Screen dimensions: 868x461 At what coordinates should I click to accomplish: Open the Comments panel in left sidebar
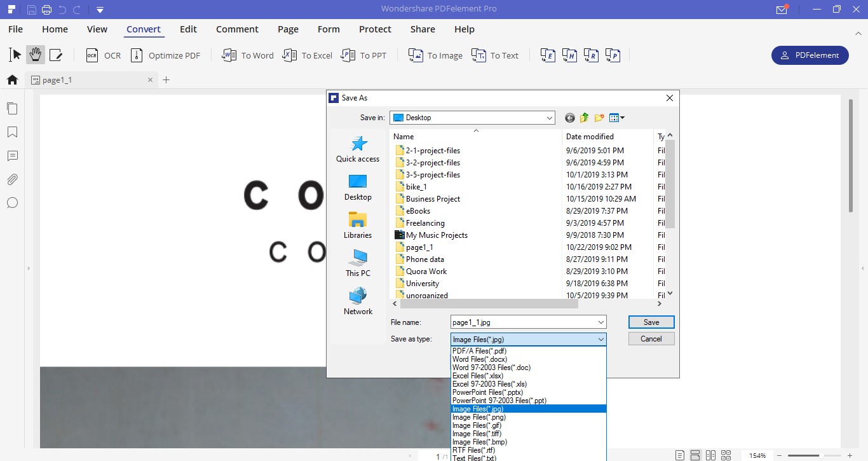(12, 156)
